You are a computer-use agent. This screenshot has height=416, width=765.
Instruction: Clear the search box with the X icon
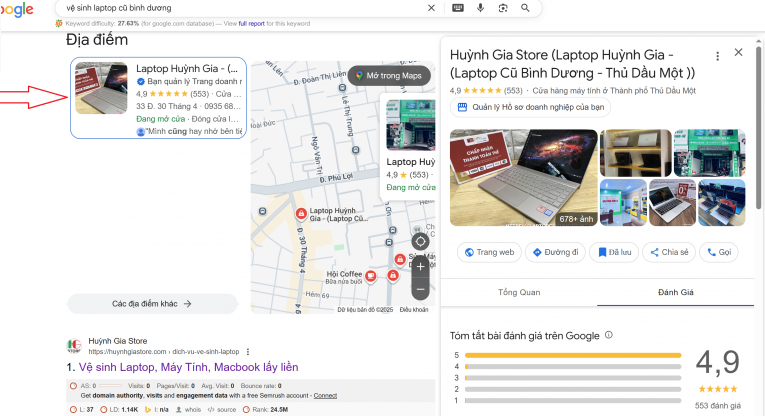pos(431,8)
